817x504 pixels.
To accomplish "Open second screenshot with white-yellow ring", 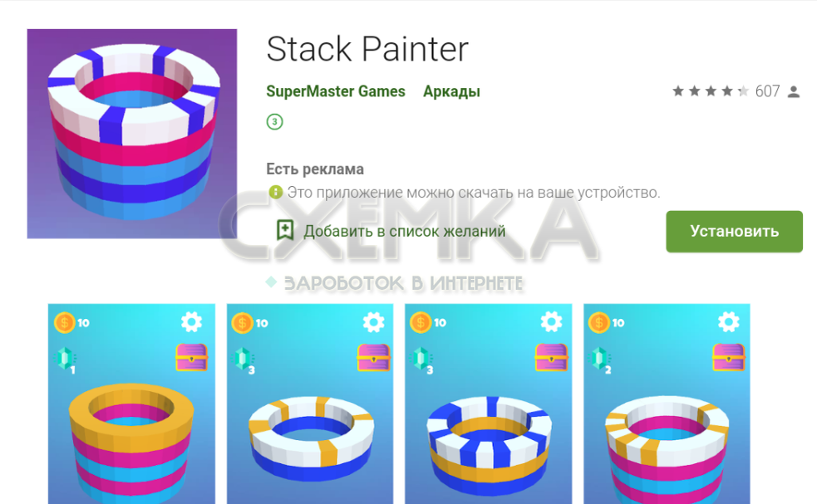I will tap(310, 404).
